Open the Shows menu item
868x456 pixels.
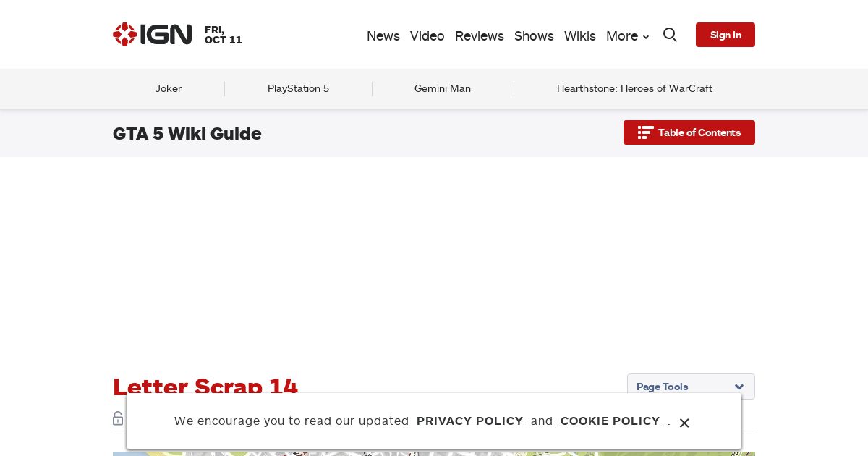pyautogui.click(x=534, y=36)
